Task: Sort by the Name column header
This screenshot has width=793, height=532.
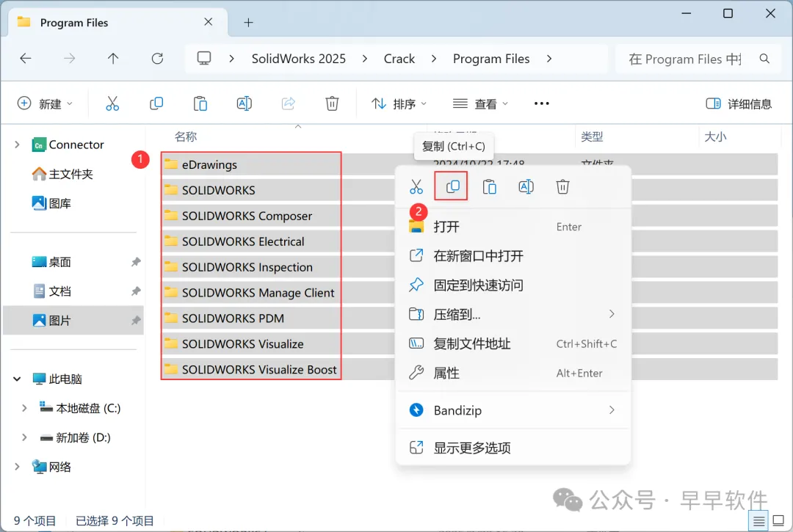Action: (186, 136)
